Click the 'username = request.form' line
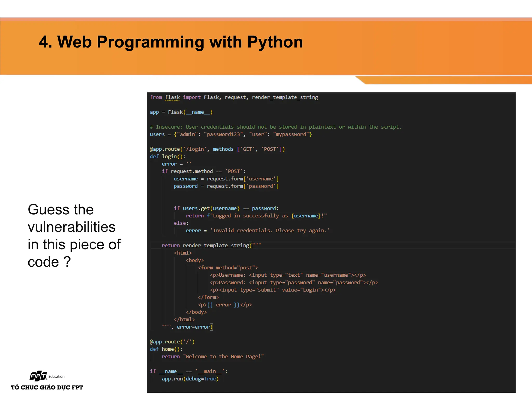Screen dimensions: 532x399 coord(226,179)
